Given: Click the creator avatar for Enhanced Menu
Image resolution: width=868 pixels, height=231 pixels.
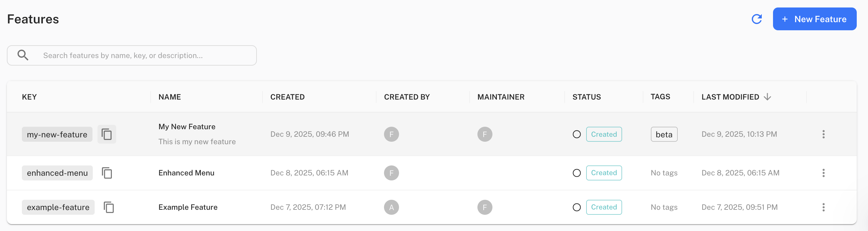Looking at the screenshot, I should [391, 173].
